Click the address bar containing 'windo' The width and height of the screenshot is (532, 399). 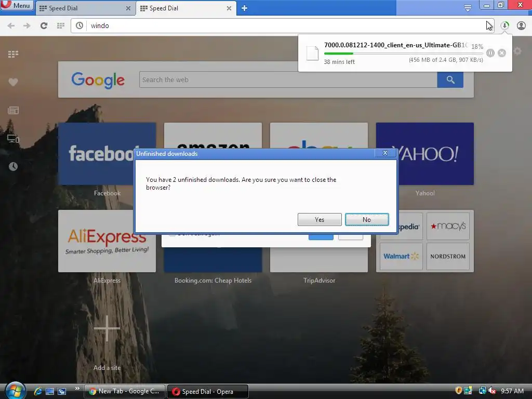click(x=282, y=26)
